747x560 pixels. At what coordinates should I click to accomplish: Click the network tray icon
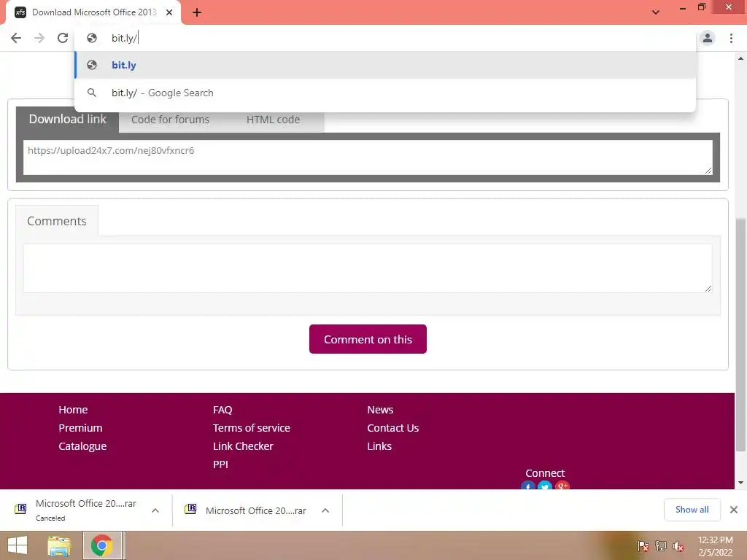click(x=661, y=546)
